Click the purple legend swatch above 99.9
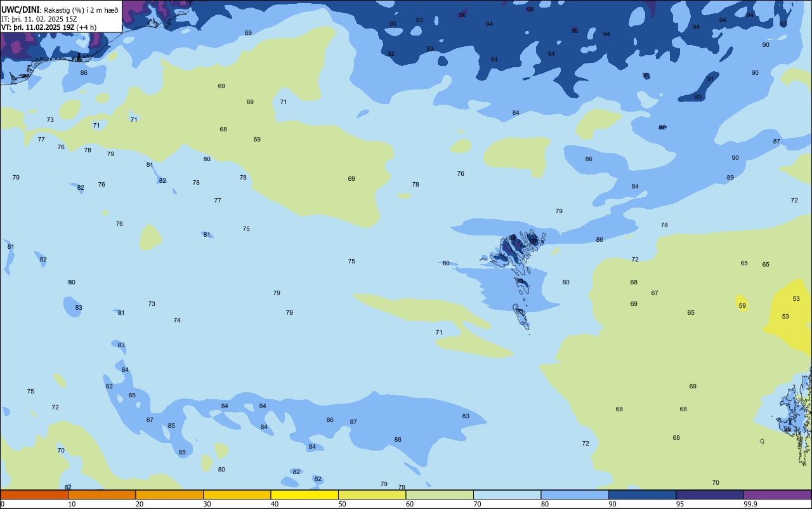This screenshot has height=509, width=812. pos(777,494)
